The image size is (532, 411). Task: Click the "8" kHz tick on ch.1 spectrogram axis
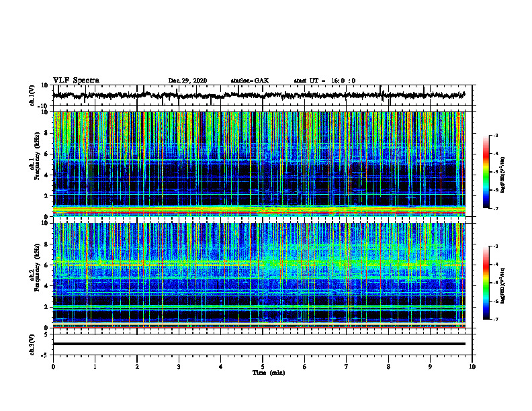[x=46, y=133]
